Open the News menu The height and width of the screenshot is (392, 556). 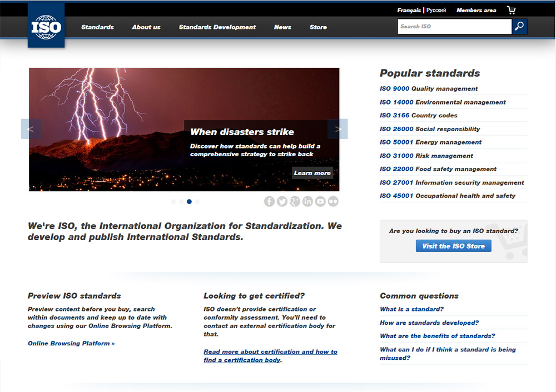[282, 27]
